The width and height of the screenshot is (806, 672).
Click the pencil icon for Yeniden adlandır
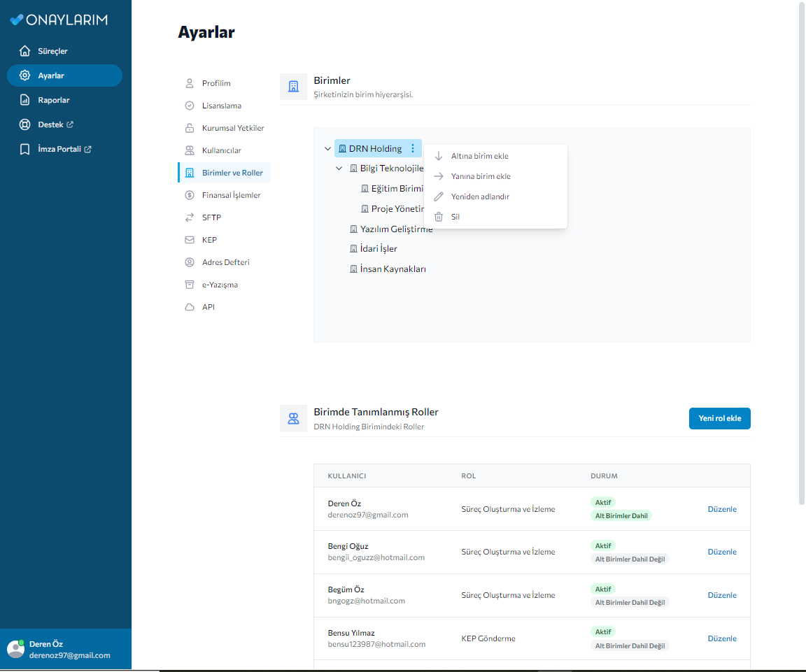pyautogui.click(x=439, y=196)
